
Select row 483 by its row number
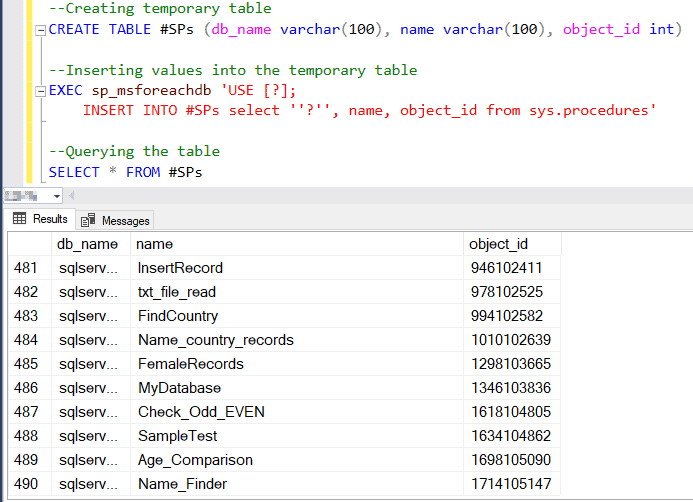30,316
